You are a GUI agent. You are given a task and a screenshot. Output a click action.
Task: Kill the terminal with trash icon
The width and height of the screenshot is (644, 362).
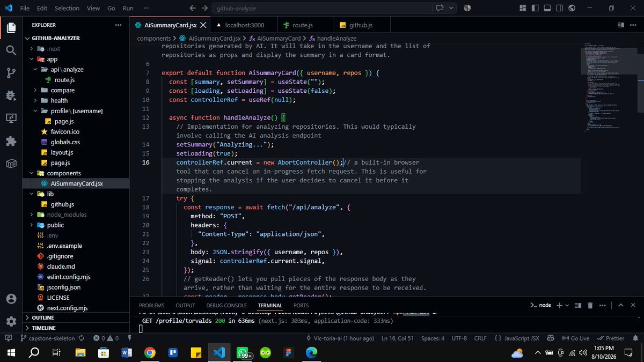tap(590, 305)
